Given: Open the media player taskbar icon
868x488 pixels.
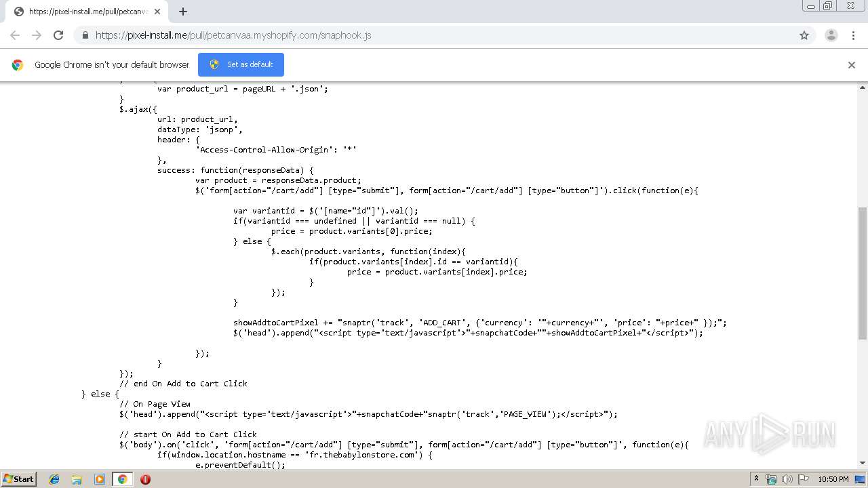Looking at the screenshot, I should pyautogui.click(x=99, y=479).
